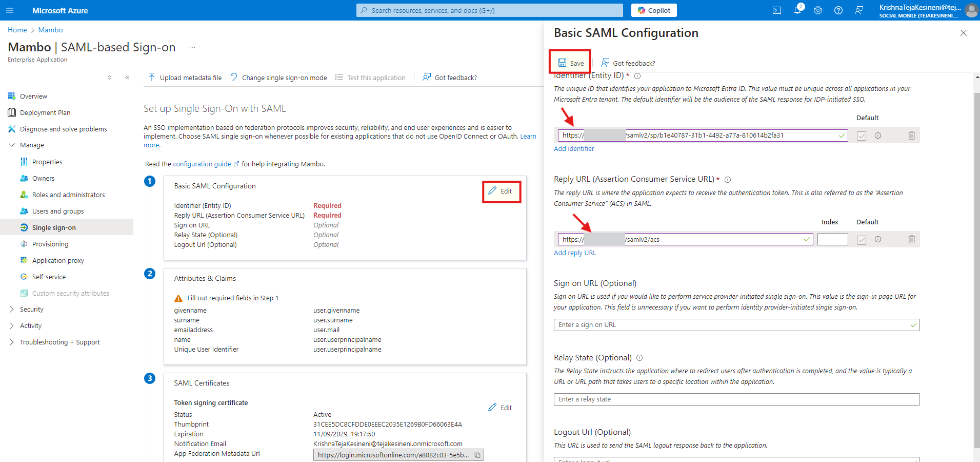Open portal settings gear
The image size is (980, 462).
tap(818, 10)
